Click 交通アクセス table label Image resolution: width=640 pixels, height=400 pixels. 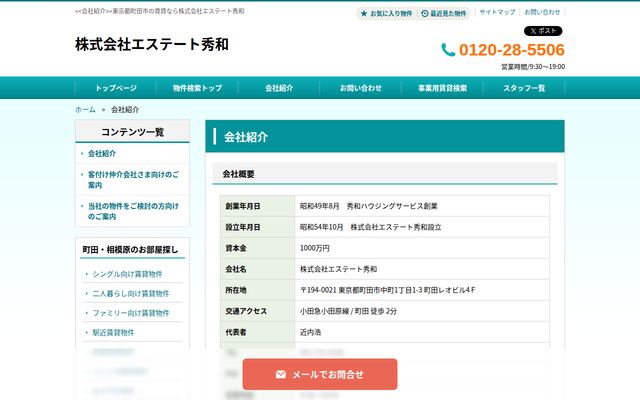pyautogui.click(x=246, y=311)
